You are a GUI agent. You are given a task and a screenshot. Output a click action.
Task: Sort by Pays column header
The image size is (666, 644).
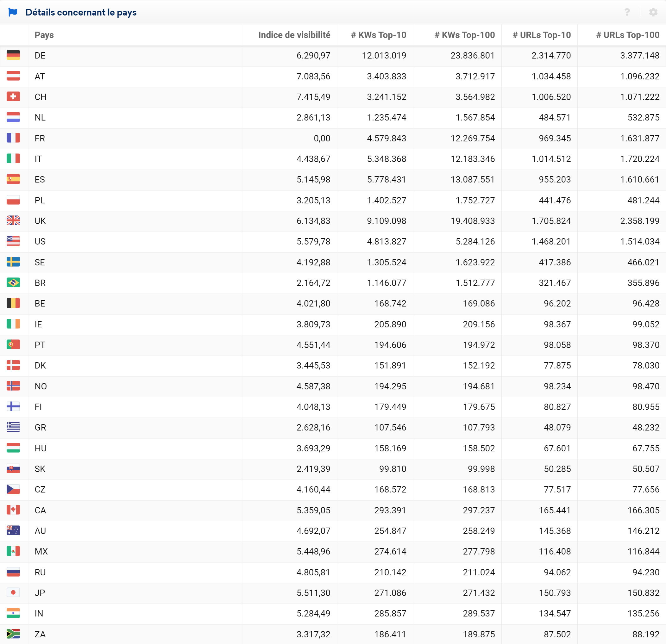click(x=44, y=35)
